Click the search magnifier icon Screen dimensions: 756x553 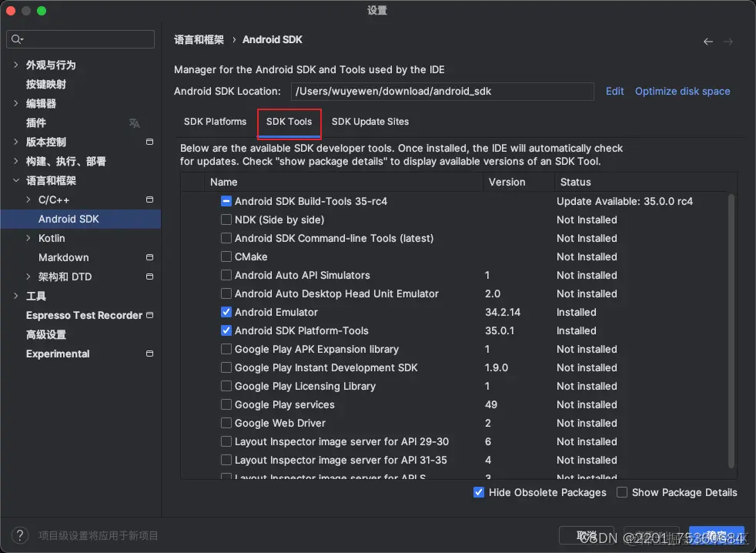16,39
